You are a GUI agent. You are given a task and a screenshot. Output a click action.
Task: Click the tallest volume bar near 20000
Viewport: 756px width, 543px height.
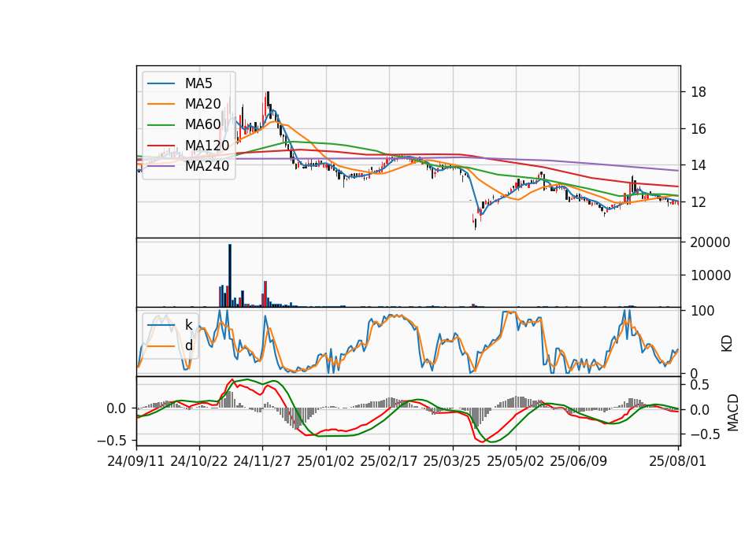[x=230, y=275]
